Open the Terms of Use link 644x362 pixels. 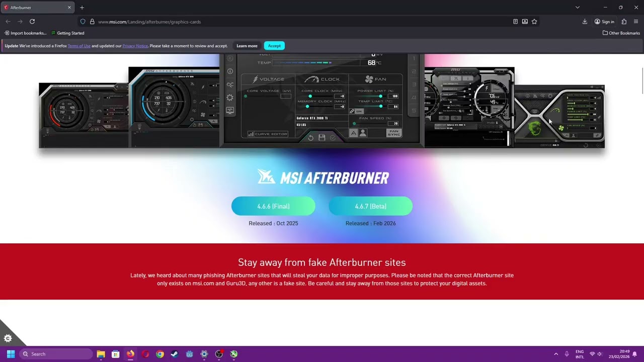pyautogui.click(x=79, y=46)
